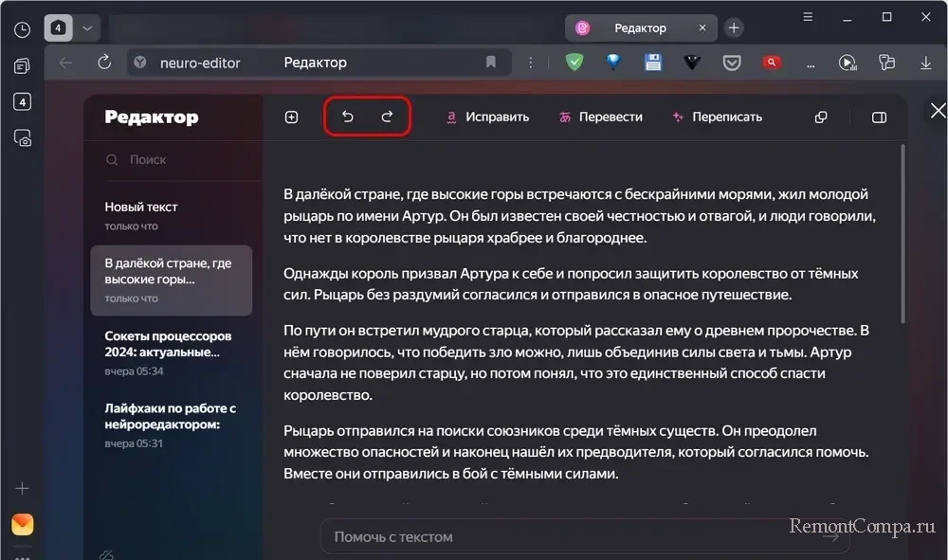Viewport: 948px width, 560px height.
Task: Open the Новый текст document in sidebar
Action: [142, 207]
